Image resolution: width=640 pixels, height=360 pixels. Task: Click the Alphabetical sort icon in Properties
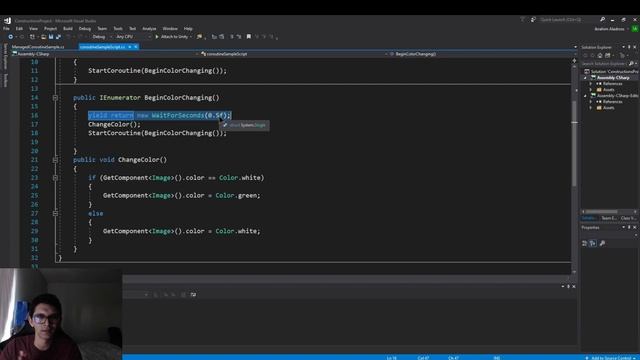593,243
